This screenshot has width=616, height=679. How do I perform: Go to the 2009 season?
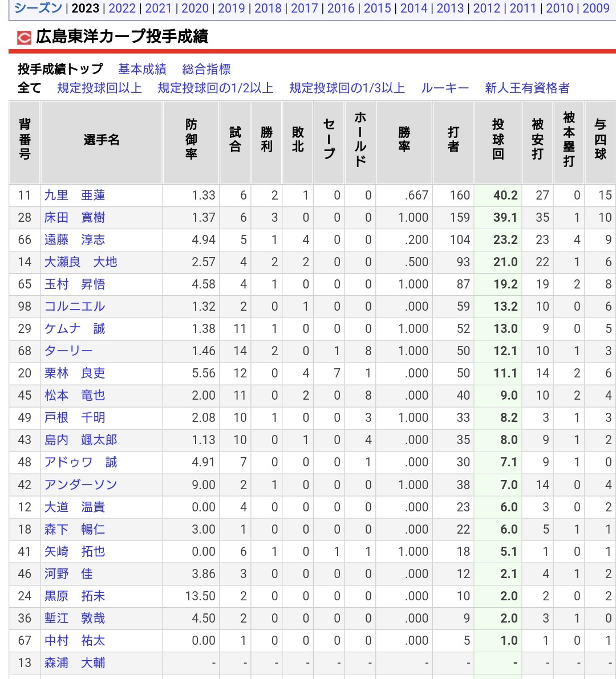(x=595, y=8)
